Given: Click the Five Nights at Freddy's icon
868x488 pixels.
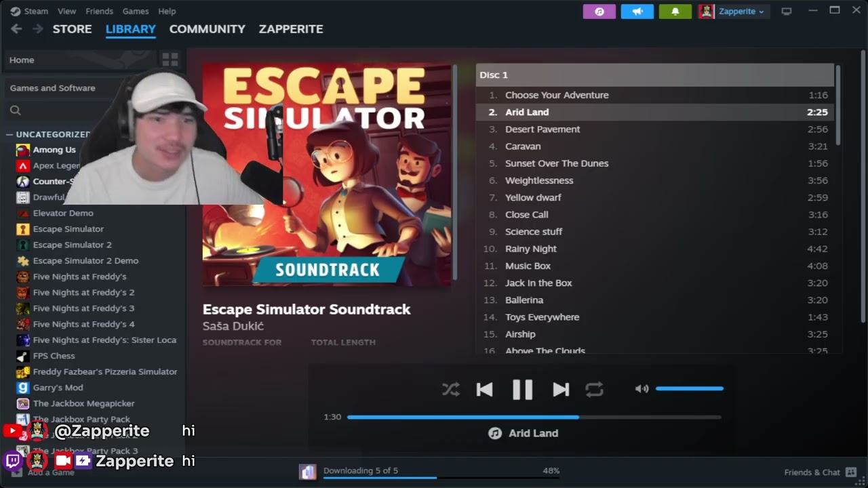Looking at the screenshot, I should (23, 277).
